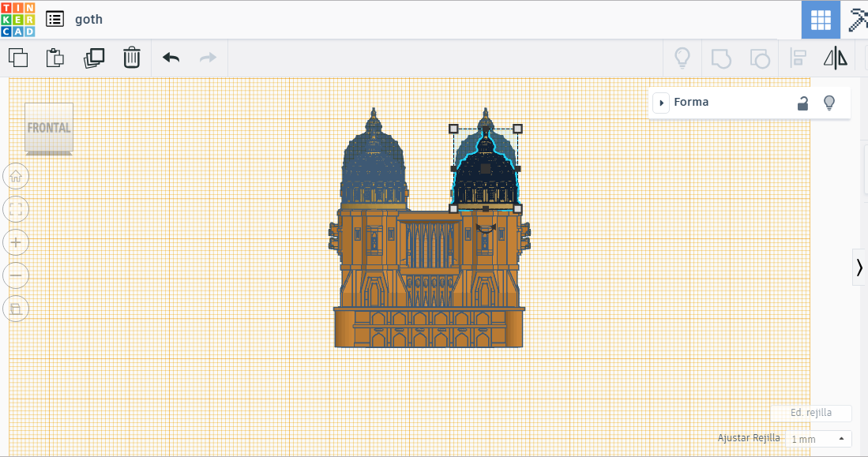This screenshot has width=868, height=457.
Task: Click the Ed. rejilla button
Action: click(x=811, y=413)
